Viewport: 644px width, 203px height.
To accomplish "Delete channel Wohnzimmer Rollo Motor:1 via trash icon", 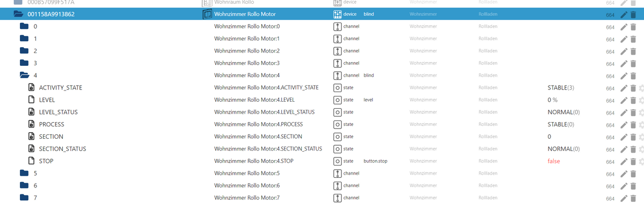I will click(x=633, y=39).
